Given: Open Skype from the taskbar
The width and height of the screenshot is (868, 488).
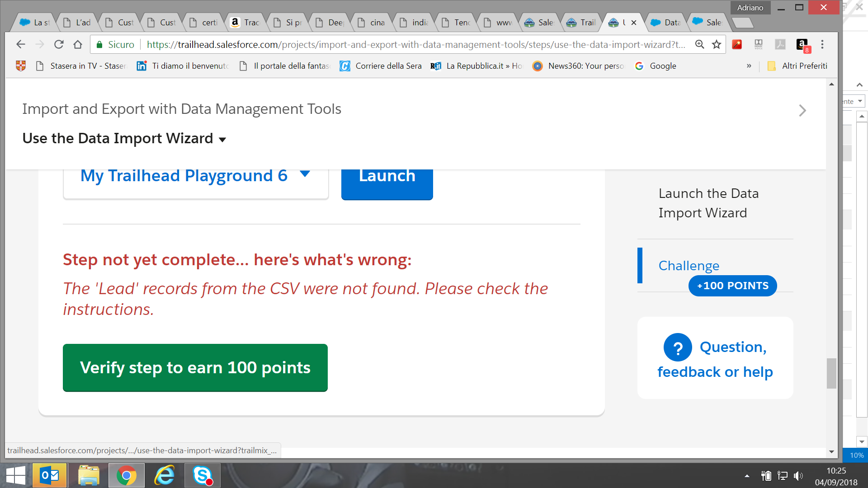Looking at the screenshot, I should (x=202, y=475).
